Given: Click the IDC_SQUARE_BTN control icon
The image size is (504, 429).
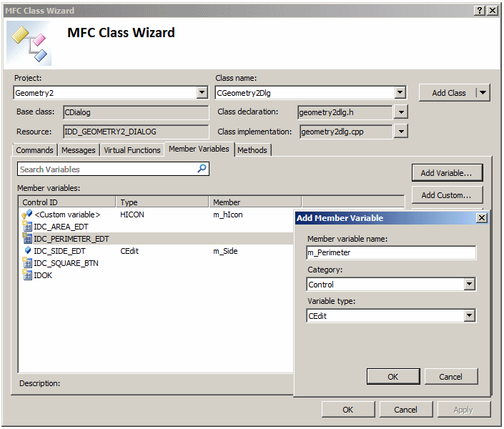Looking at the screenshot, I should (x=27, y=262).
